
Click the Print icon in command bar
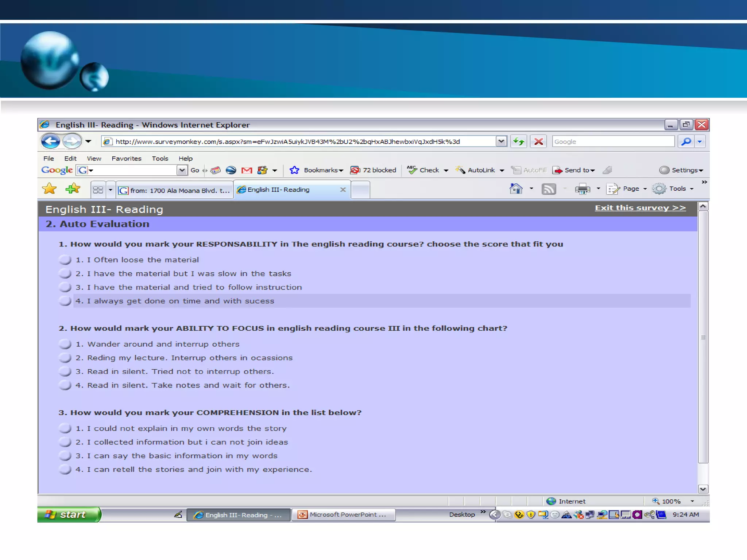[582, 189]
